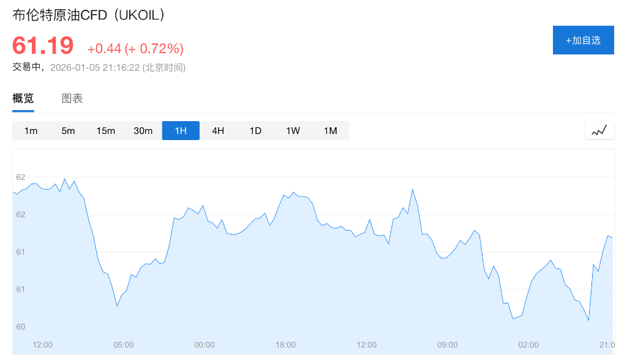
Task: Open the 概览 overview tab
Action: point(23,98)
